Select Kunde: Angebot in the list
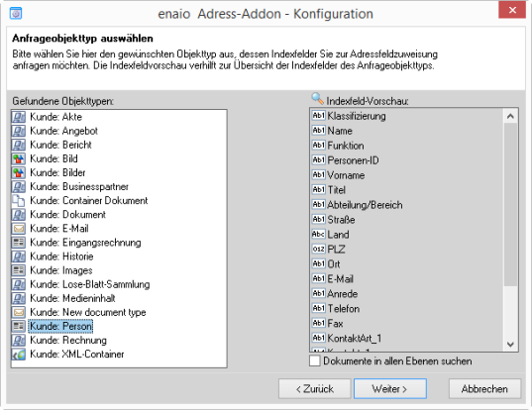Viewport: 532px width, 410px height. [63, 131]
